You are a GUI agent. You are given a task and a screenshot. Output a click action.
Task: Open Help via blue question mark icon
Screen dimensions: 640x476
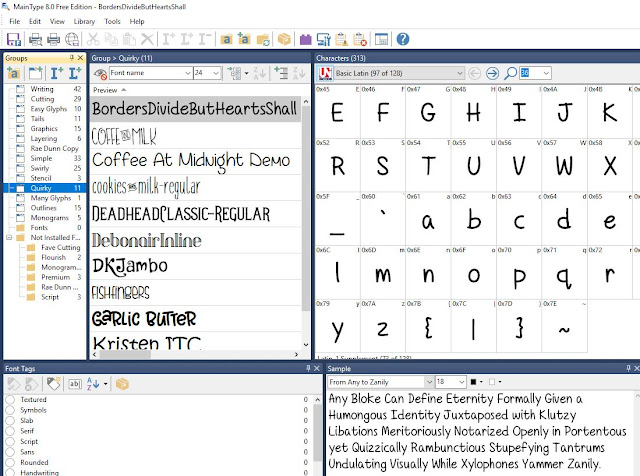point(403,40)
